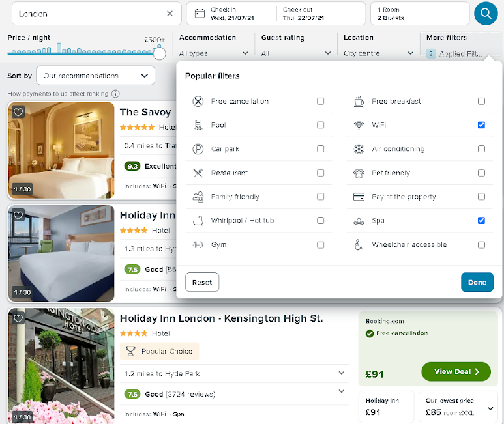Tick the Wheelchair accessible checkbox
Screen dimensions: 504x424
pos(481,246)
